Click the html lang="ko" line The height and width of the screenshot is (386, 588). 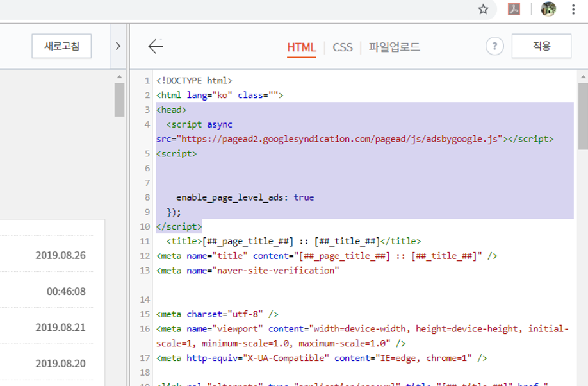[x=220, y=96]
